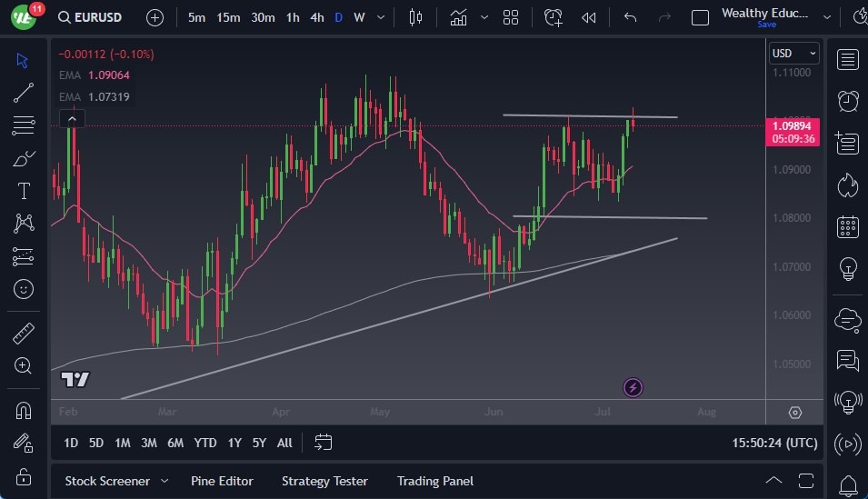Image resolution: width=868 pixels, height=499 pixels.
Task: Click the candlestick chart style icon
Action: coord(416,17)
